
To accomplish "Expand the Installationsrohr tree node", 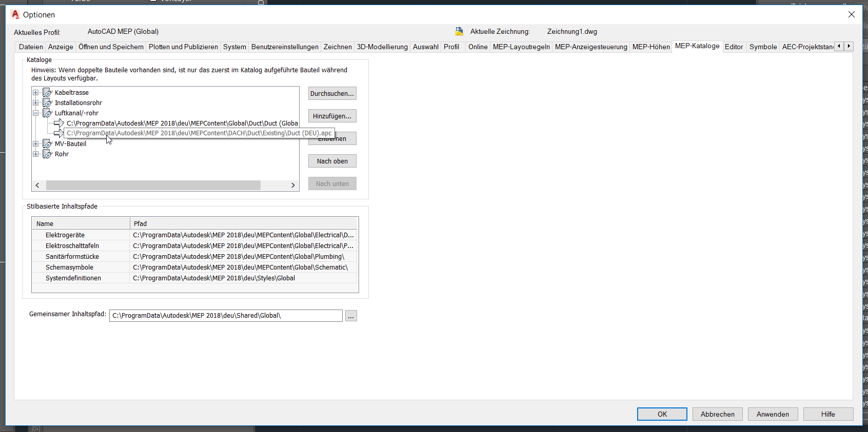I will [x=36, y=102].
